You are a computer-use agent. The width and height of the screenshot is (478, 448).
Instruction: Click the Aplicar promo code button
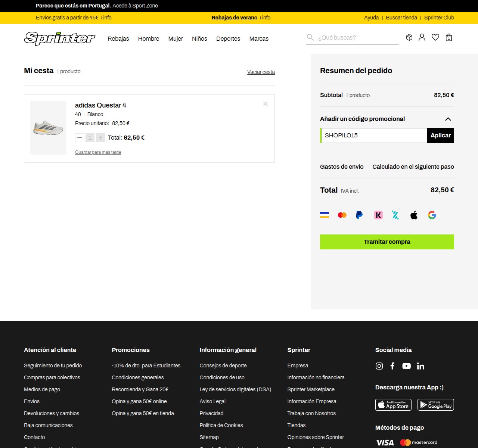441,136
